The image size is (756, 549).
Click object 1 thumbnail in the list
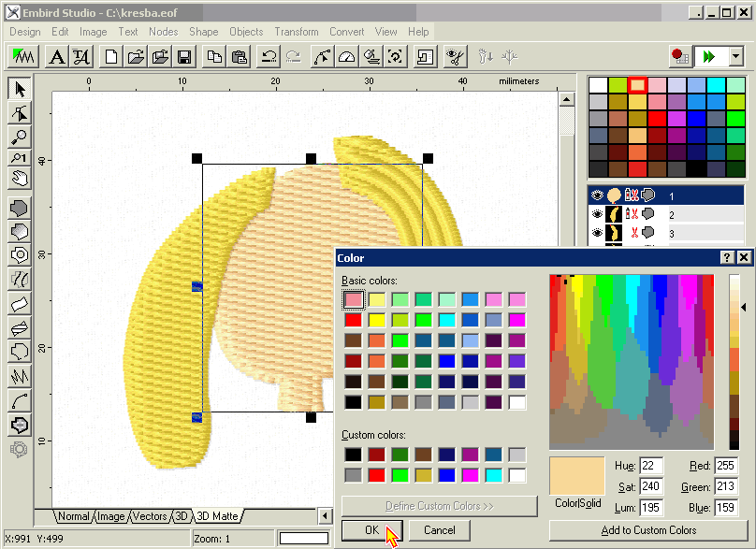click(x=614, y=195)
